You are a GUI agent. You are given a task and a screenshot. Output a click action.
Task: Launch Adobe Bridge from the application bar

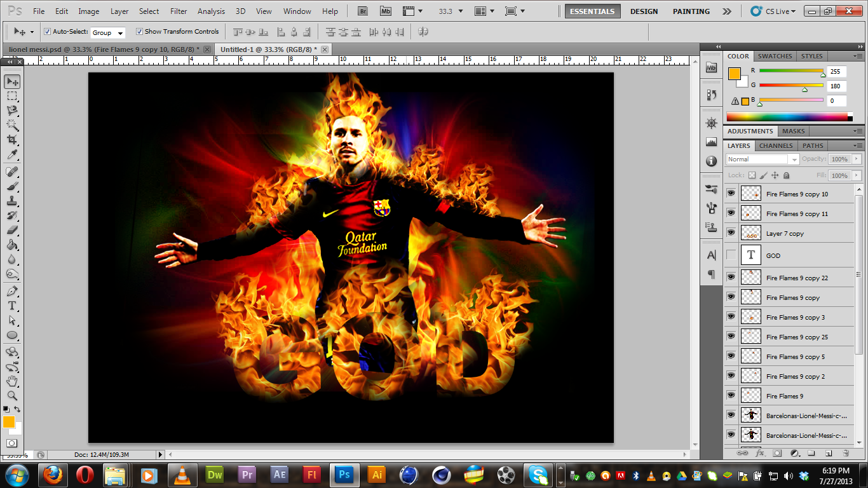point(362,11)
